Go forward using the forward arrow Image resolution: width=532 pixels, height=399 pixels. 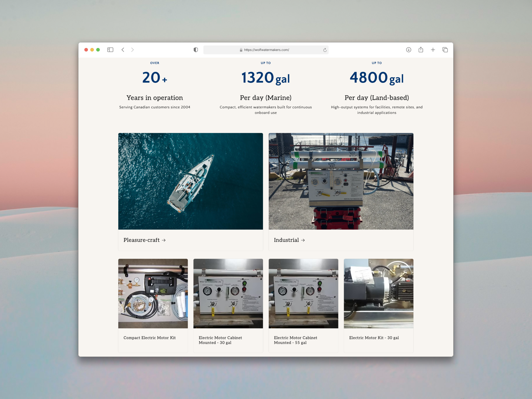click(132, 50)
